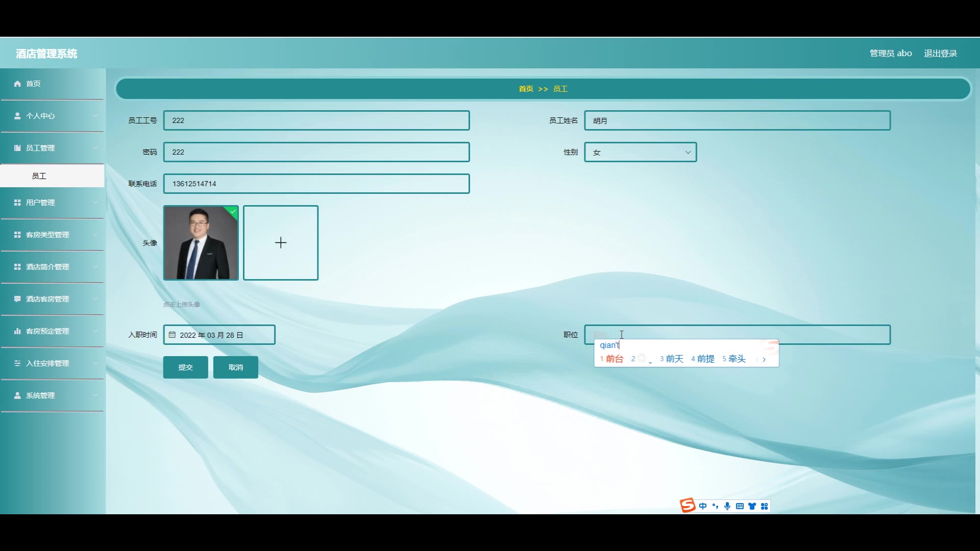This screenshot has width=980, height=551.
Task: Expand the 用户管理 menu chevron
Action: tap(95, 203)
